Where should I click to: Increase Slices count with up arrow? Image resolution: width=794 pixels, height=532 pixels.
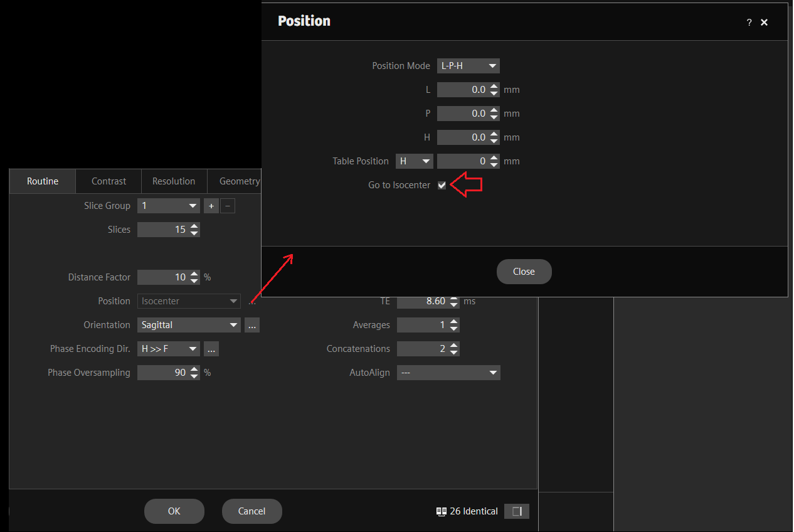(194, 226)
